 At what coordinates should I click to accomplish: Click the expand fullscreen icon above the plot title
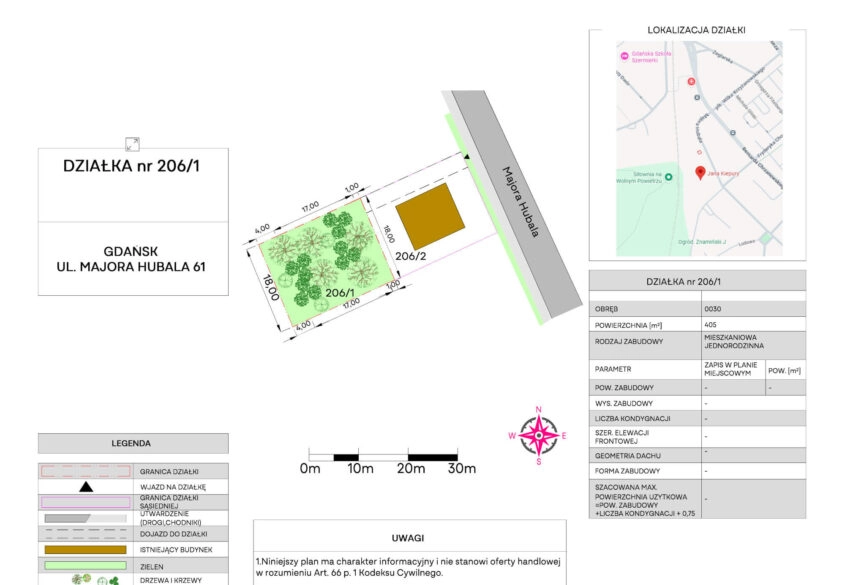(x=132, y=144)
